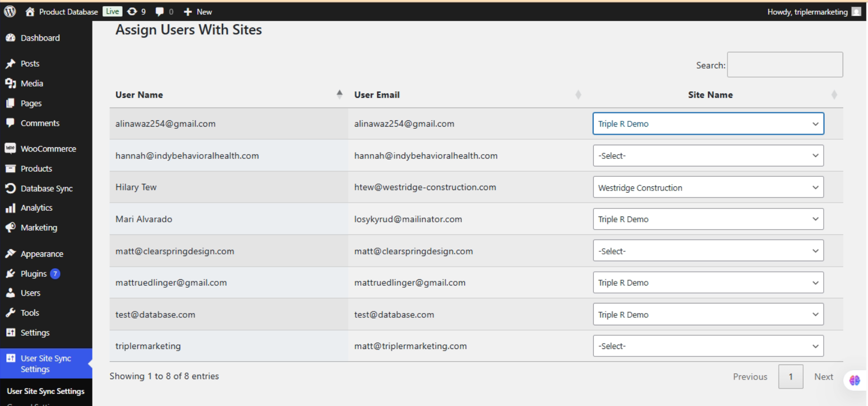Click the Analytics bar chart icon
This screenshot has width=868, height=406.
10,208
